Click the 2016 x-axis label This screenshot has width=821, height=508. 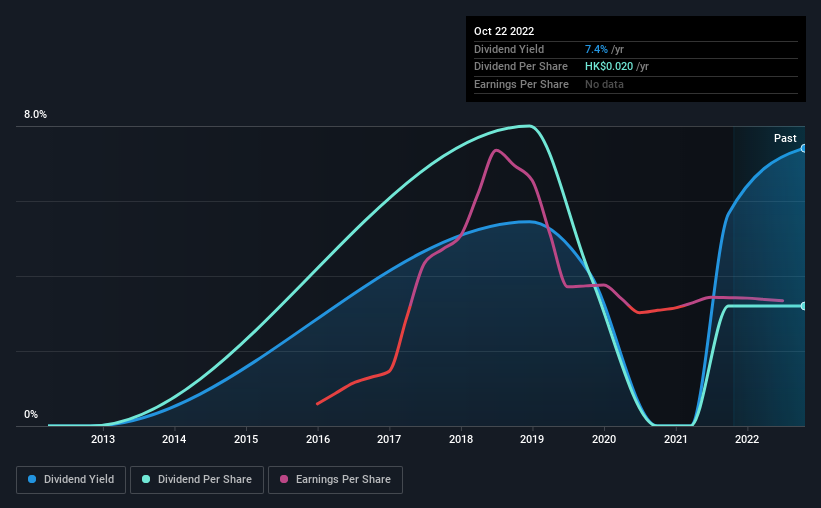pyautogui.click(x=318, y=439)
